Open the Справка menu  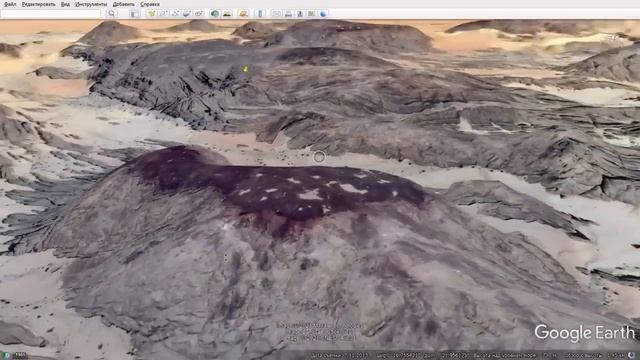pos(150,4)
